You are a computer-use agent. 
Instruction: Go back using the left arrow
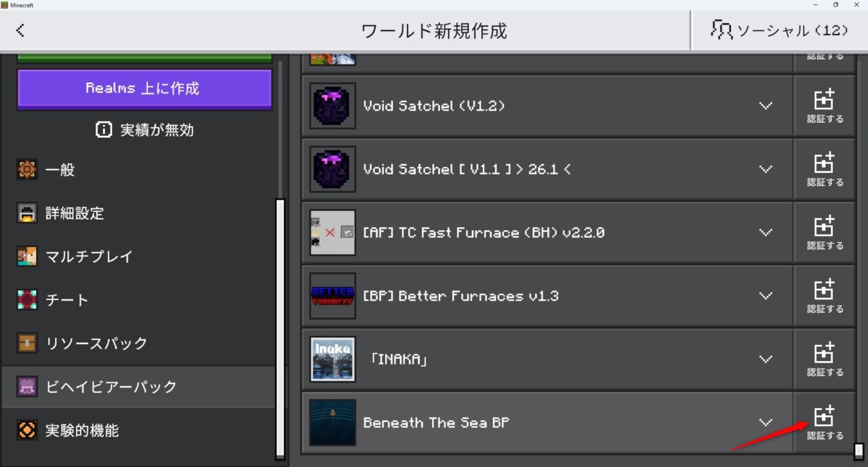tap(20, 30)
